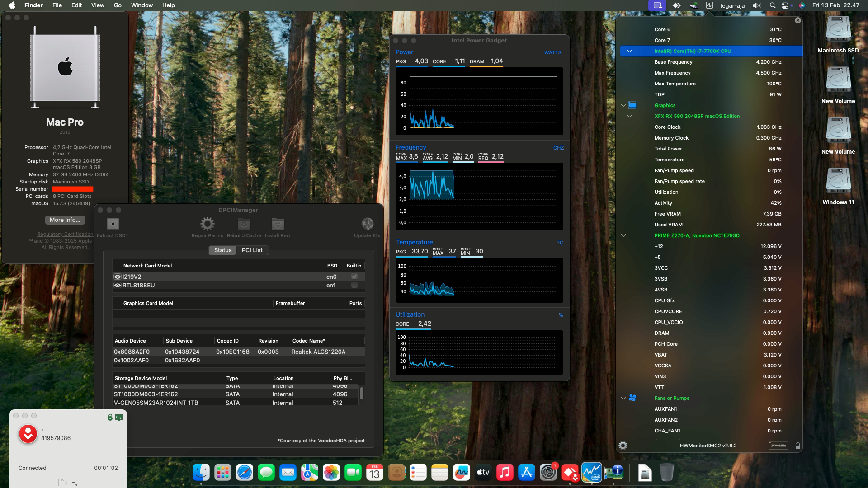Screen dimensions: 868x488
Task: Collapse Fans or Pumps section
Action: click(623, 398)
